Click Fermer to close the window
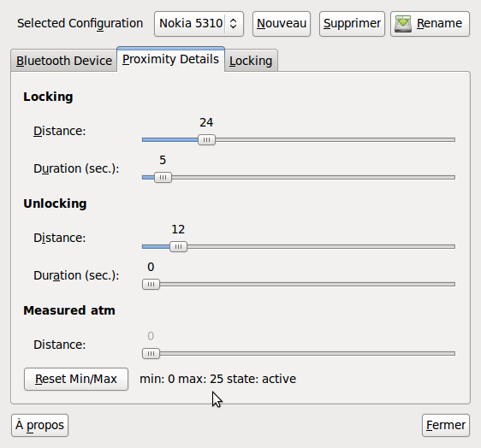The width and height of the screenshot is (481, 448). 446,425
